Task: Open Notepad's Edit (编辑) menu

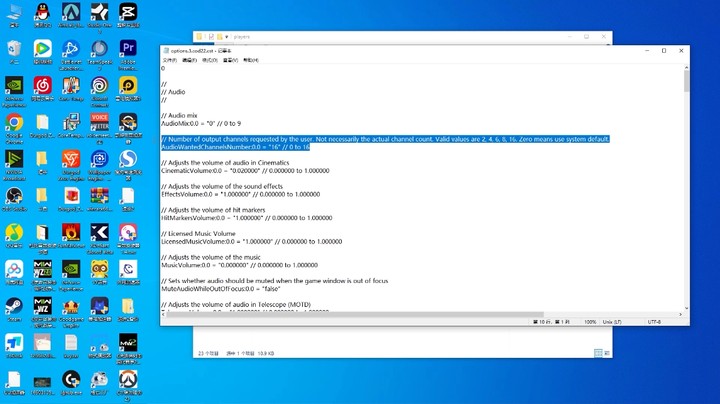Action: 189,60
